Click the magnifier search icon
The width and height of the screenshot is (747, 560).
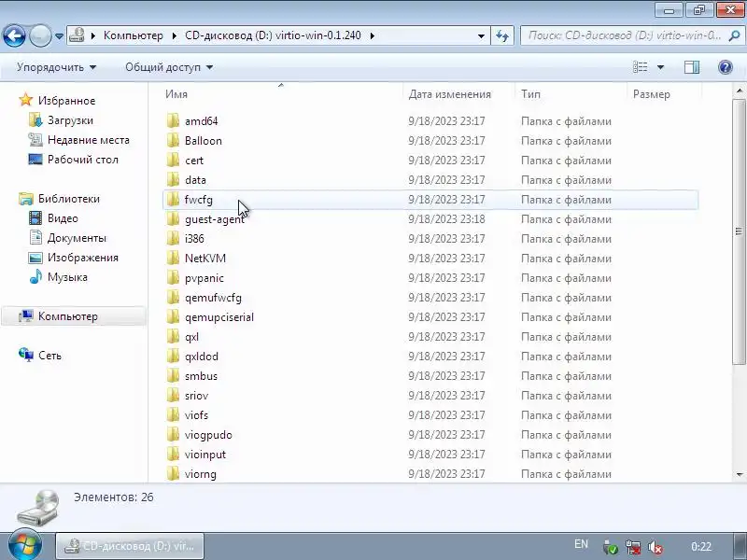tap(734, 35)
